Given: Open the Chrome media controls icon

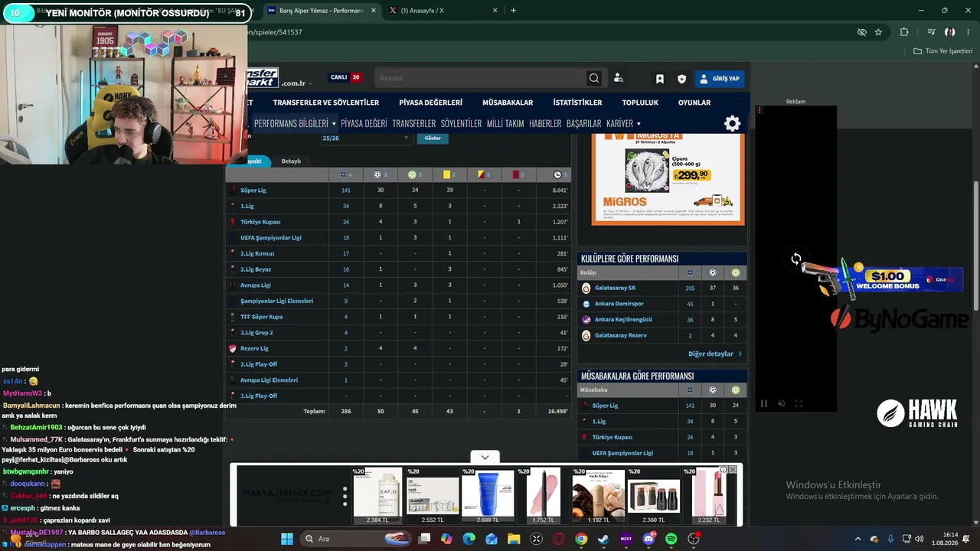Looking at the screenshot, I should pos(931,32).
